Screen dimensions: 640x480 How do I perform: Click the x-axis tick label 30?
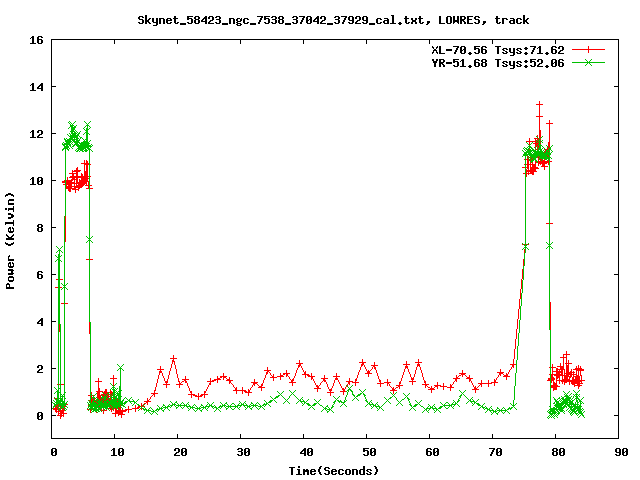click(x=243, y=452)
